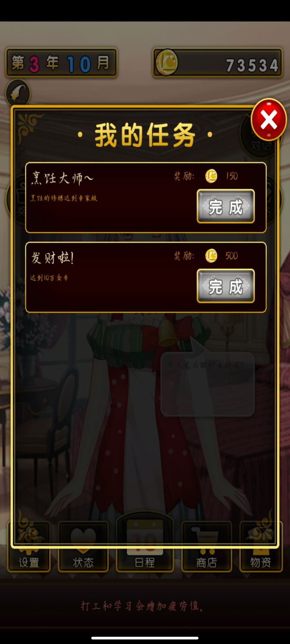Click the 73534 coin balance
Screen dimensions: 290x644
point(252,65)
